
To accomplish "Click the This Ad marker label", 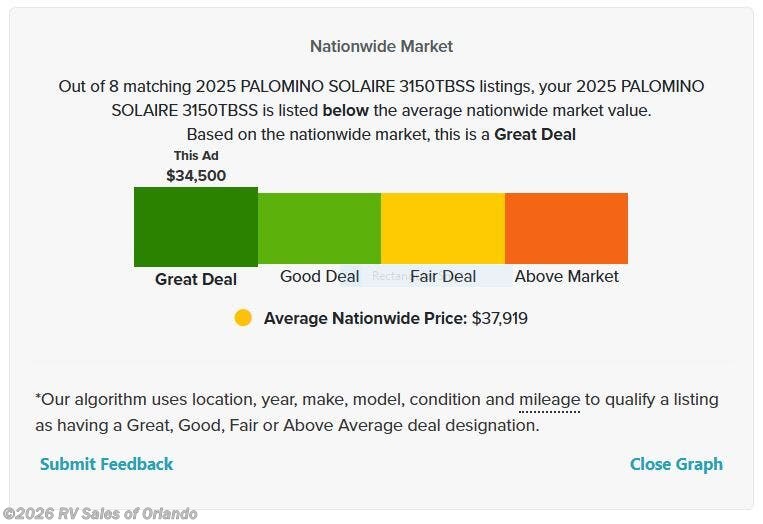I will [196, 156].
